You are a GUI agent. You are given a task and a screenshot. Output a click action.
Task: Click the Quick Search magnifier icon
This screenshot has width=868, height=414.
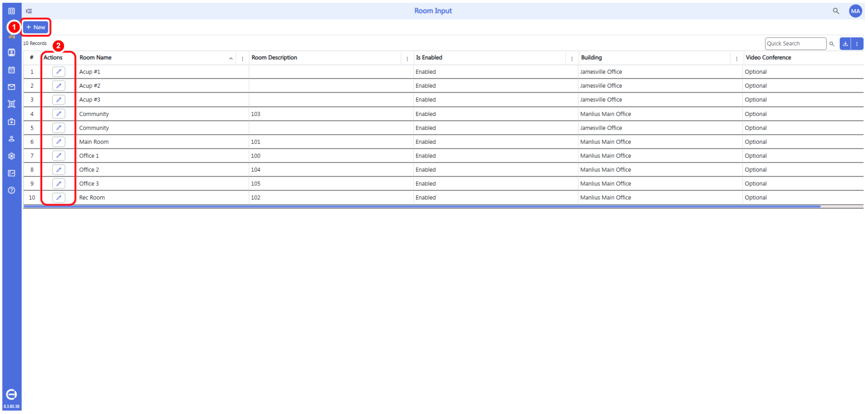pos(832,44)
